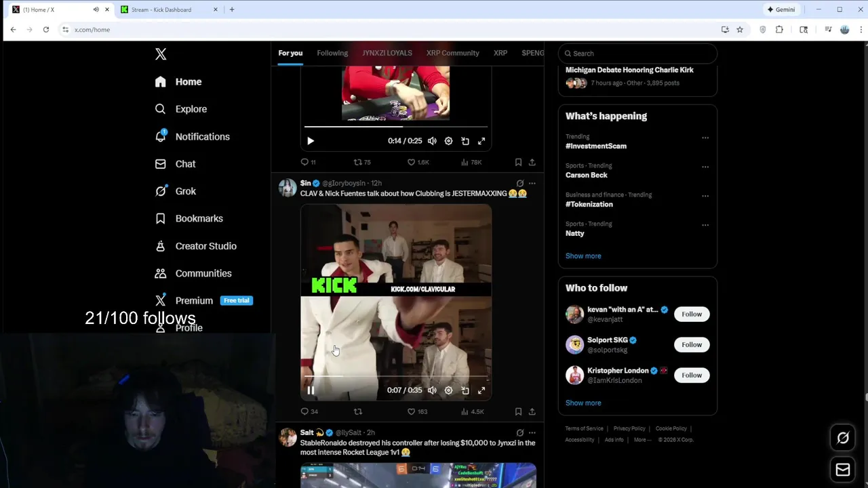Image resolution: width=868 pixels, height=488 pixels.
Task: Open more options for #InvestmentScam trend
Action: click(x=705, y=138)
